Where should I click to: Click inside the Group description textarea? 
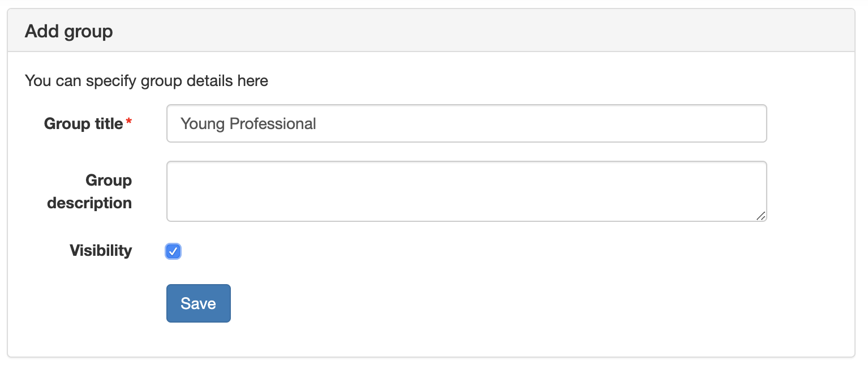(x=466, y=191)
